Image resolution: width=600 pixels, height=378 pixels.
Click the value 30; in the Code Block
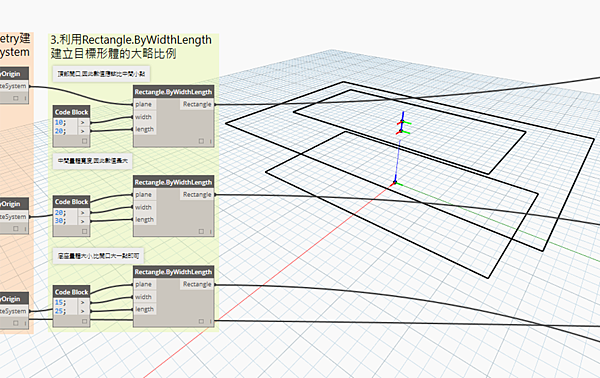coord(60,221)
